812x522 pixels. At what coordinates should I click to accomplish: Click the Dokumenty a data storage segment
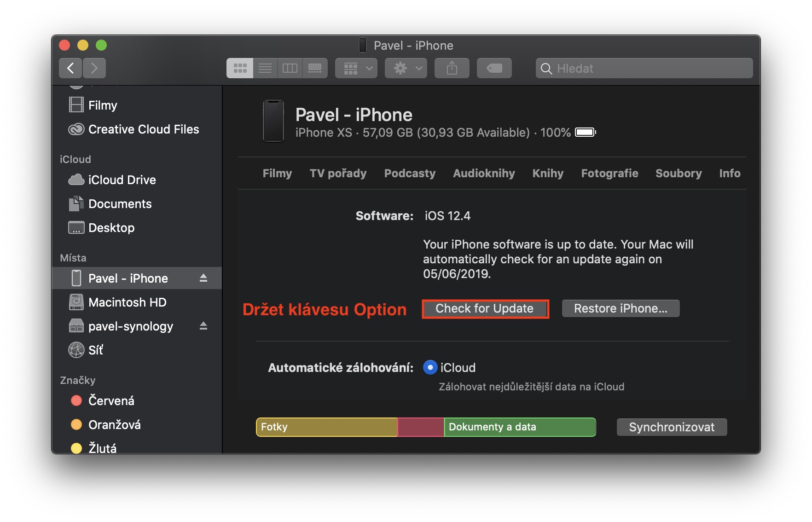(520, 427)
